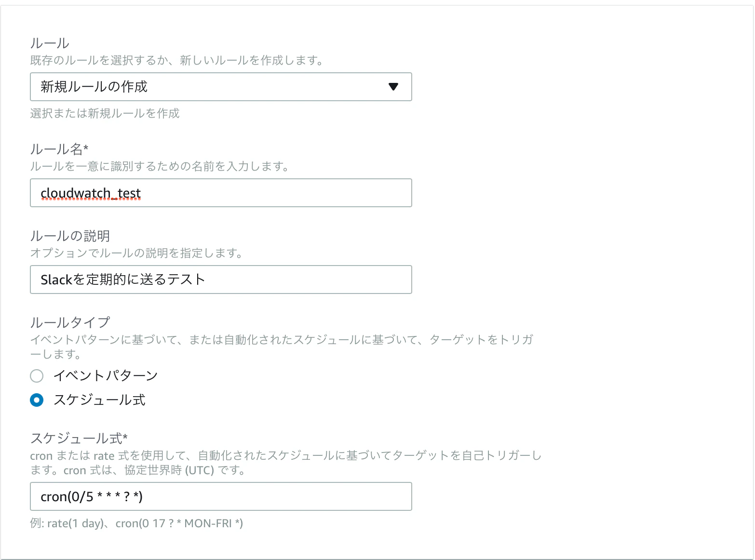755x560 pixels.
Task: Click the ルール名* label
Action: pos(59,149)
